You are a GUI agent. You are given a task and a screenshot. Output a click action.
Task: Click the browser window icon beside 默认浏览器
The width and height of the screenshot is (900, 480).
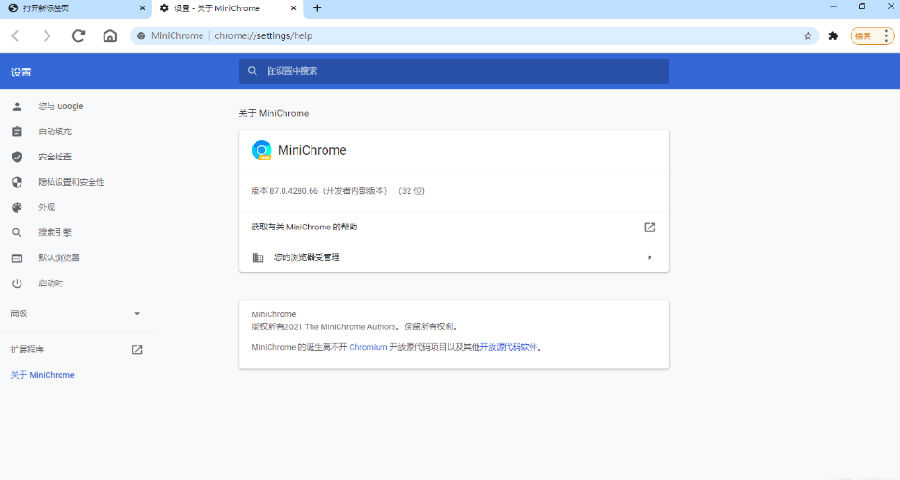[17, 258]
